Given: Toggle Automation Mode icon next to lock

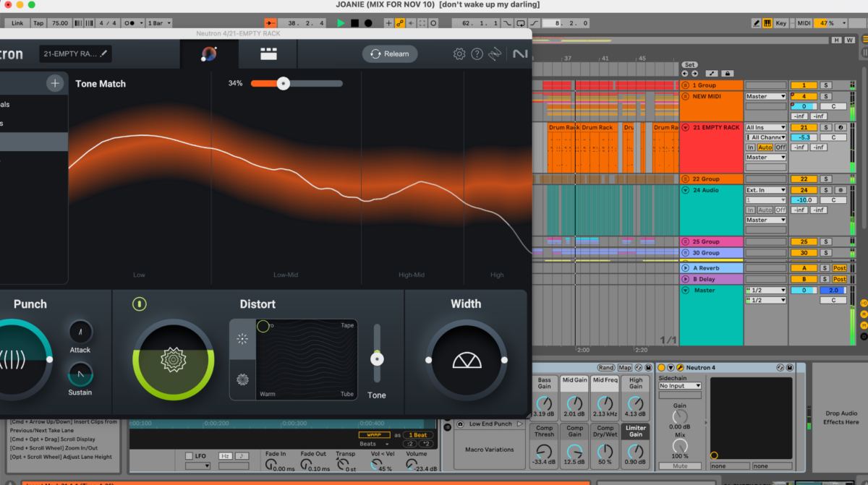Looking at the screenshot, I should point(712,74).
